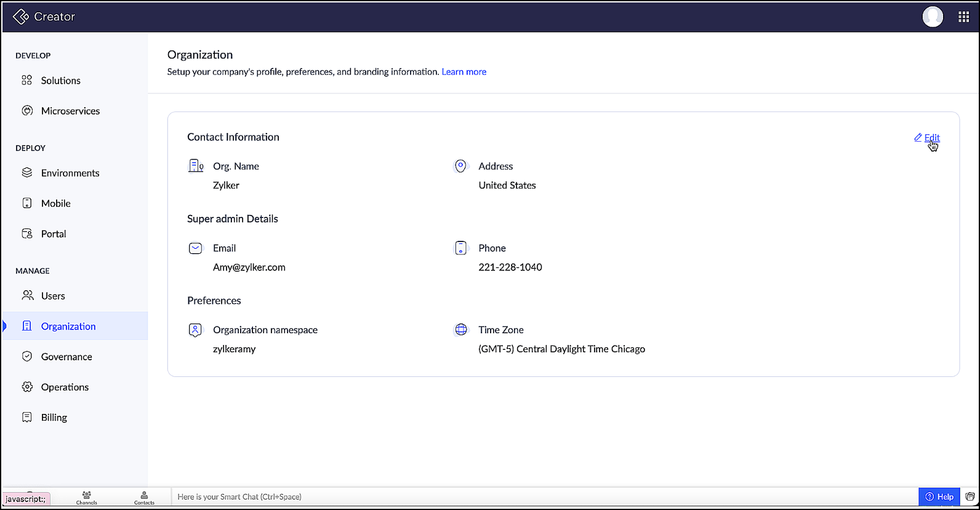The height and width of the screenshot is (510, 980).
Task: Click the Governance shield icon
Action: [x=27, y=357]
